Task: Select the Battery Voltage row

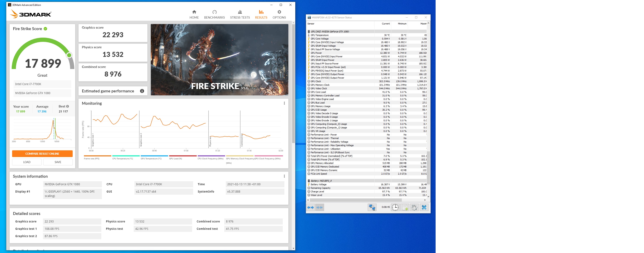Action: click(367, 184)
